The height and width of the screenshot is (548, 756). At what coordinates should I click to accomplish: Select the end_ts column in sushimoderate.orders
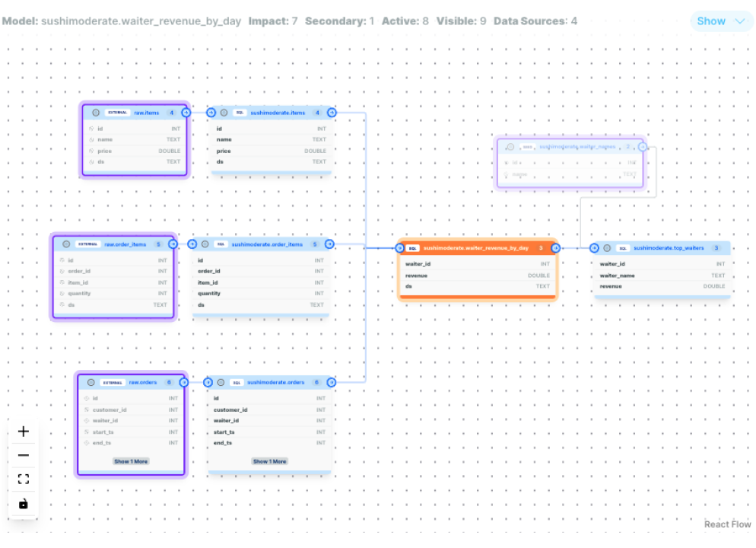click(269, 443)
